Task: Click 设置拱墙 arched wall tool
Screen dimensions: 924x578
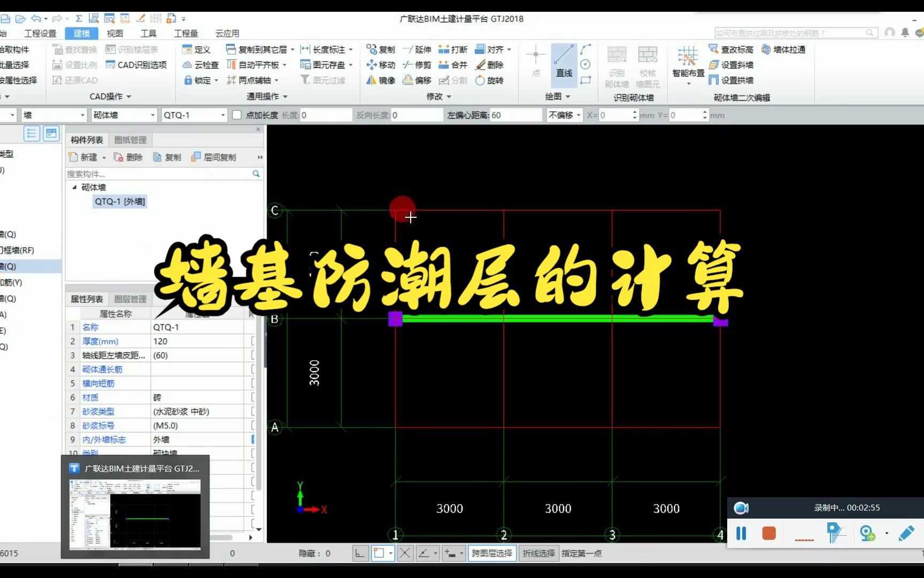Action: pos(731,80)
